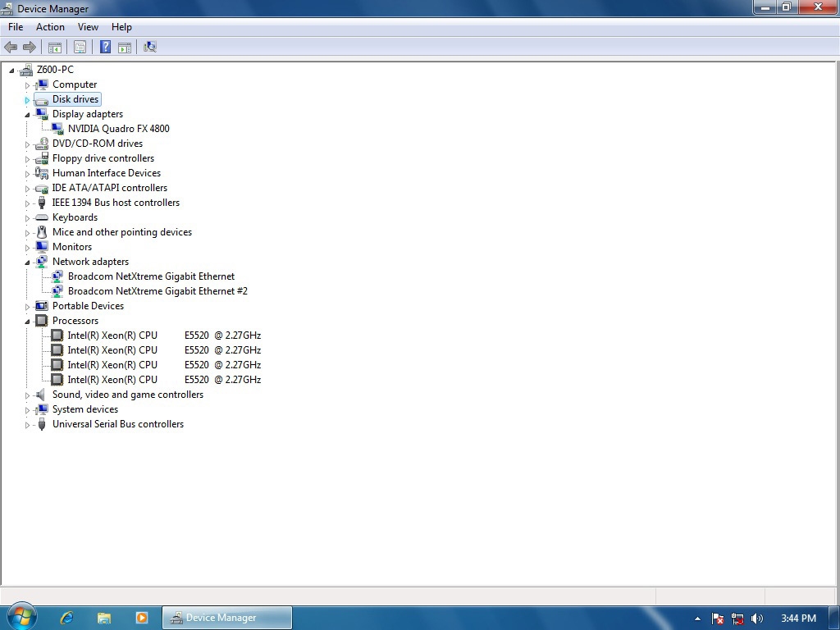840x630 pixels.
Task: Open the View menu
Action: tap(88, 27)
